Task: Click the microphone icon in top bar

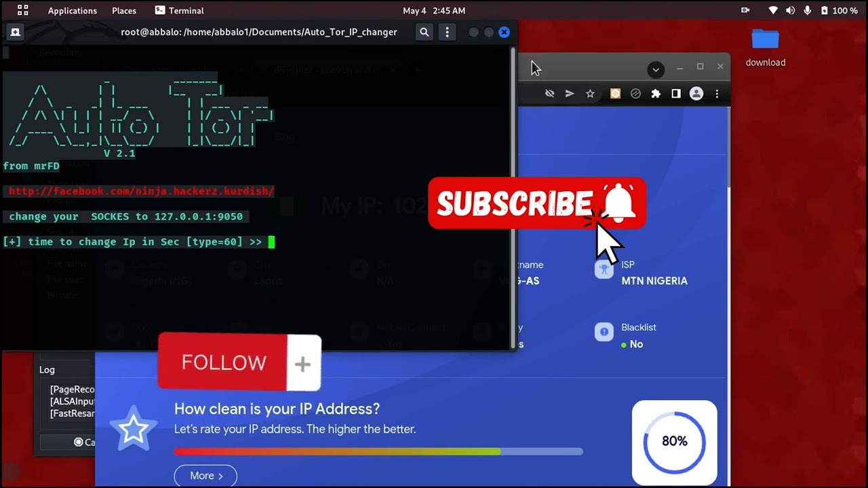Action: pos(808,11)
